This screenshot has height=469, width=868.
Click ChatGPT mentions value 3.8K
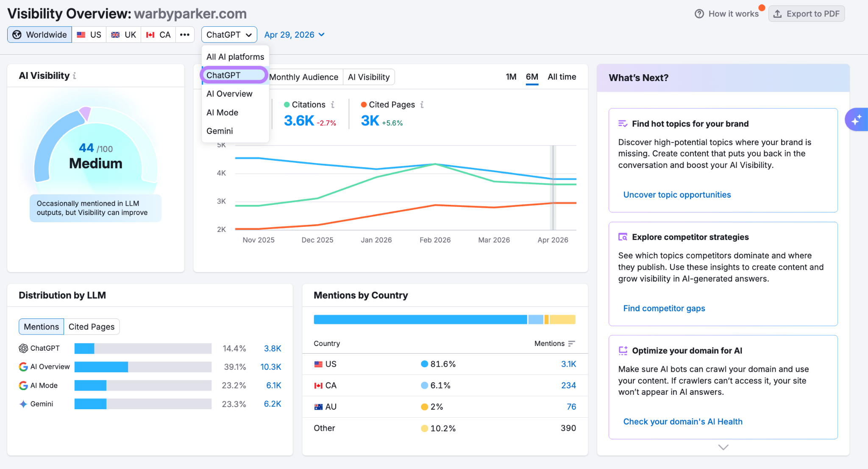click(x=273, y=348)
